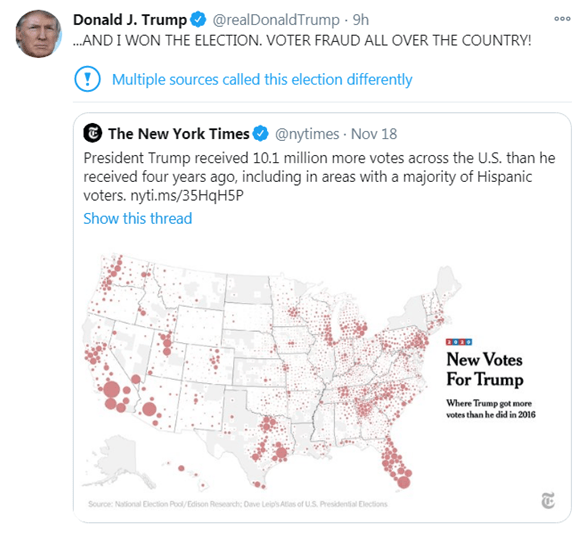Open the New Votes For Trump map image

point(322,378)
